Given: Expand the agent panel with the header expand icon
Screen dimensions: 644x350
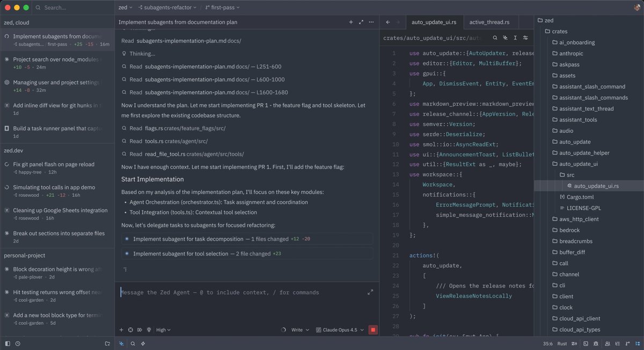Looking at the screenshot, I should click(361, 23).
